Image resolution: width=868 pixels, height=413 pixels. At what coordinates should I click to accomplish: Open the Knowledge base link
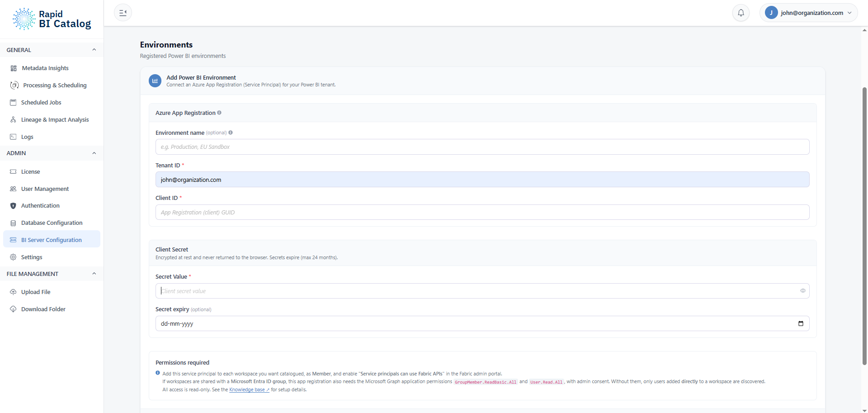[x=249, y=389]
